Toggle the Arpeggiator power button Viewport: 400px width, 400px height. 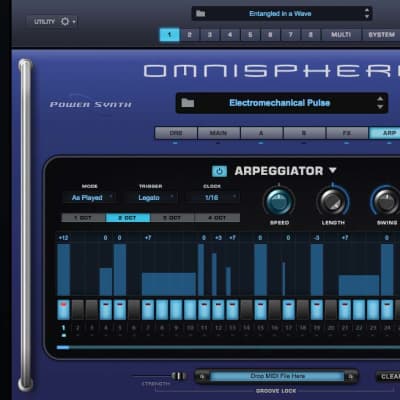(x=219, y=171)
